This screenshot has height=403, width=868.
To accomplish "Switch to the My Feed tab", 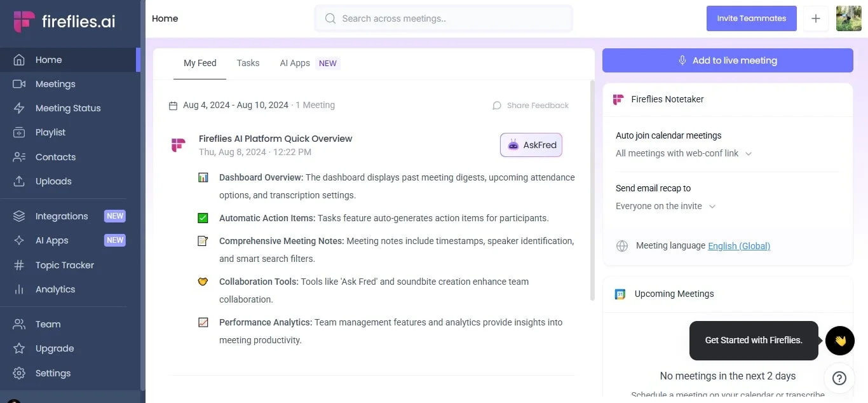I will click(200, 63).
